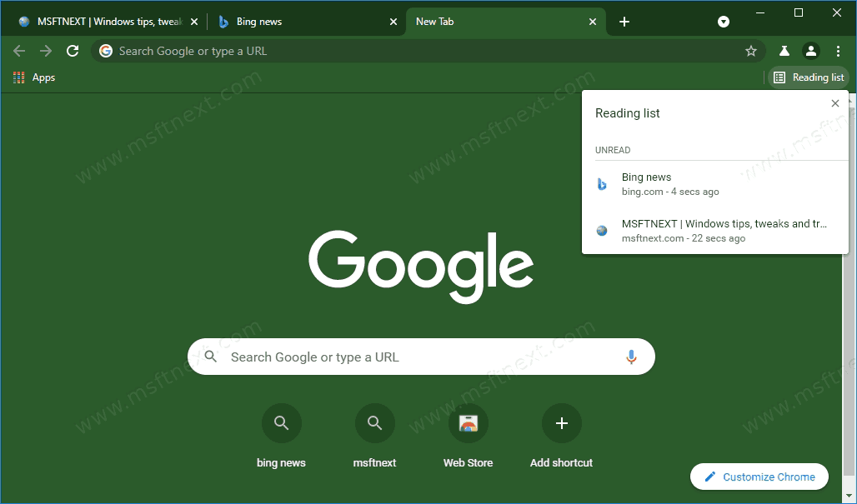
Task: Click the Google logo
Action: [x=421, y=267]
